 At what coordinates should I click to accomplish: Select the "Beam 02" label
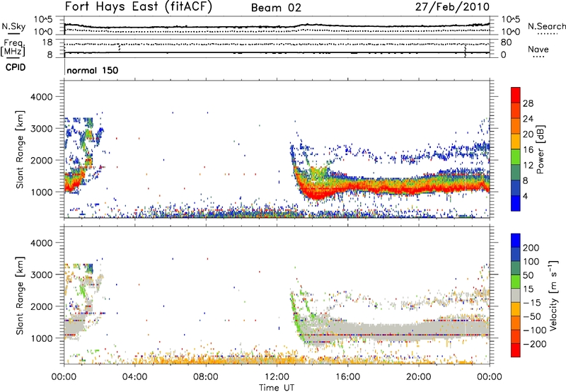coord(276,8)
